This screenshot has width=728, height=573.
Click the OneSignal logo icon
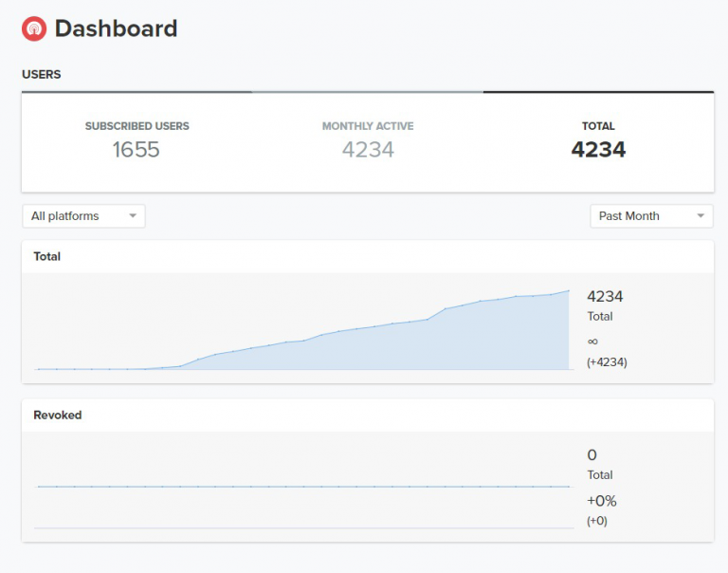coord(34,29)
